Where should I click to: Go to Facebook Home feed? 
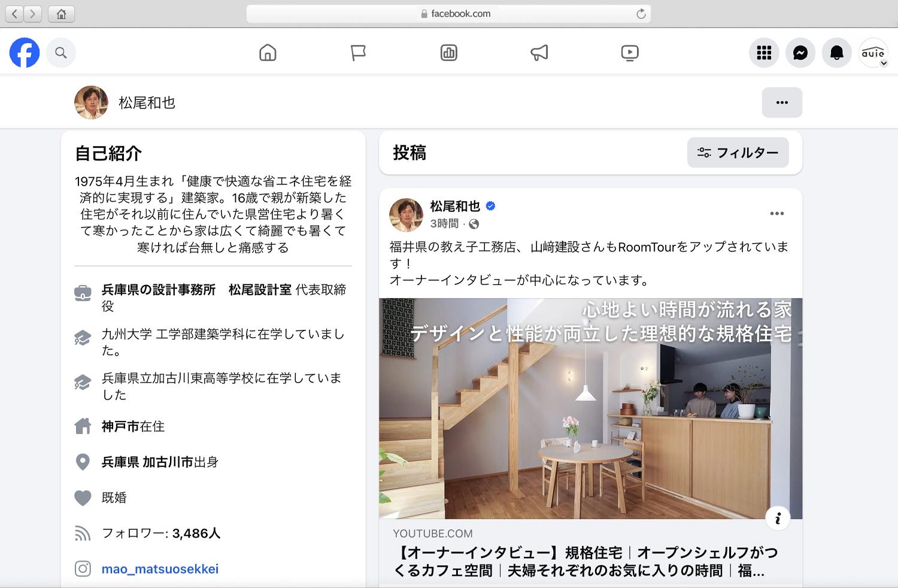pos(268,53)
